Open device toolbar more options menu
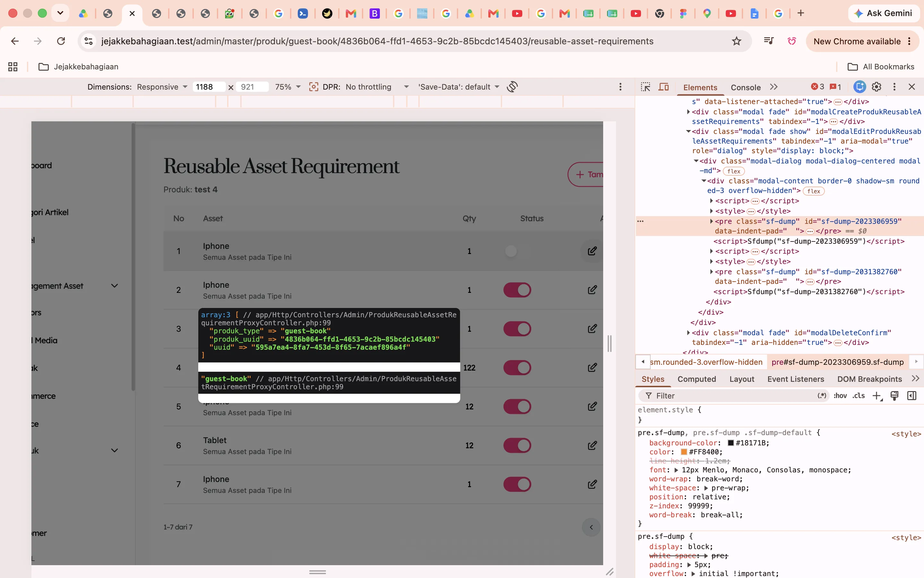The height and width of the screenshot is (578, 924). [x=620, y=87]
